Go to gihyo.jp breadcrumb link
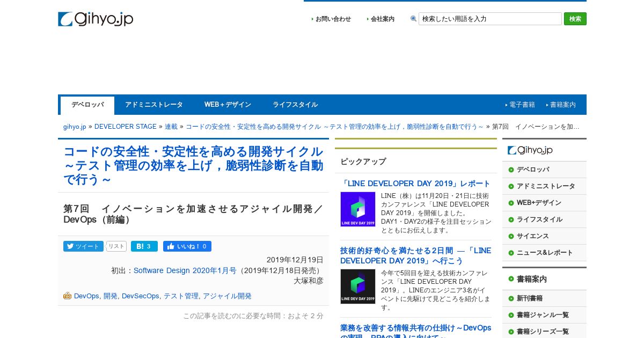The height and width of the screenshot is (338, 644). coord(75,127)
